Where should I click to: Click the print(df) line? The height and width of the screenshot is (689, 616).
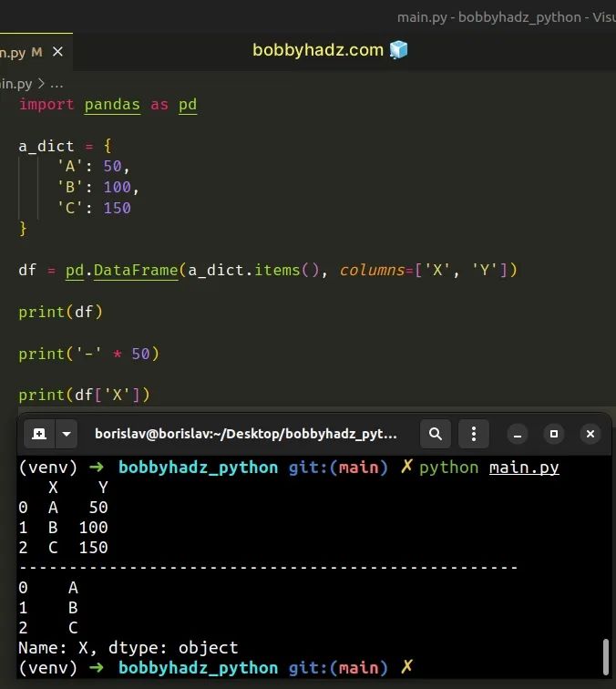click(x=61, y=312)
